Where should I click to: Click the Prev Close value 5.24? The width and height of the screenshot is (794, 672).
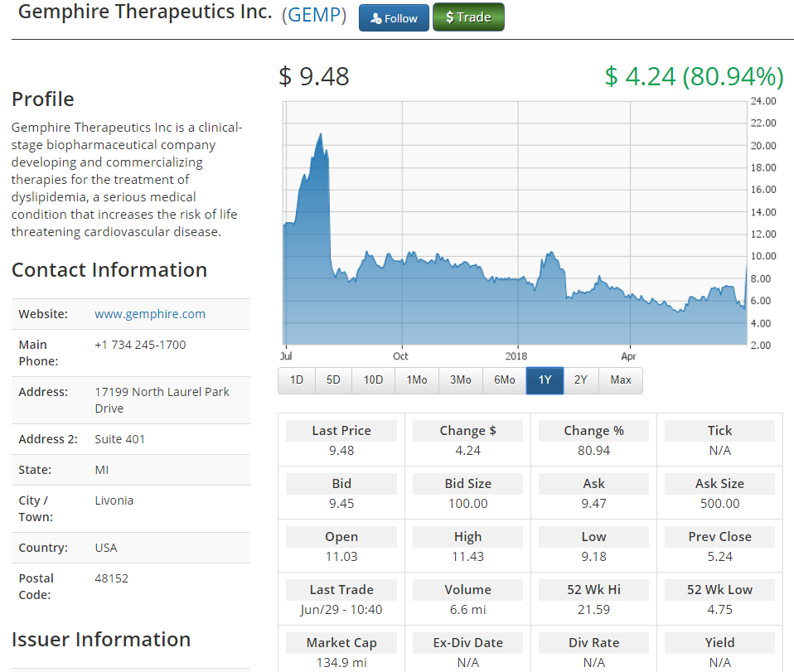coord(720,557)
